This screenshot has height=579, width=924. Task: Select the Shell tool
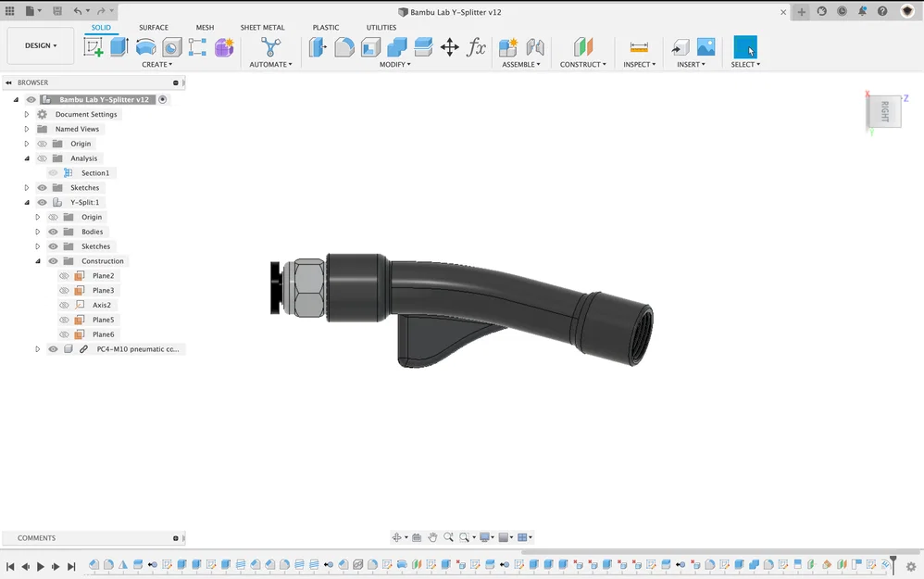370,47
